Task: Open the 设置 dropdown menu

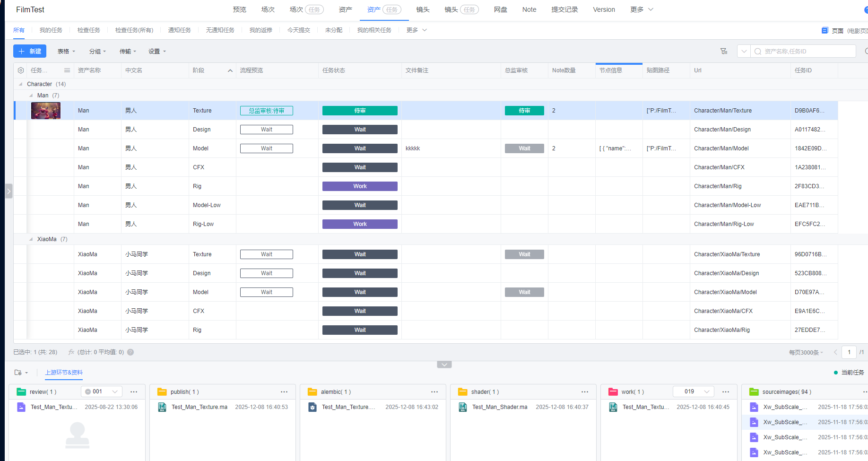Action: 157,52
